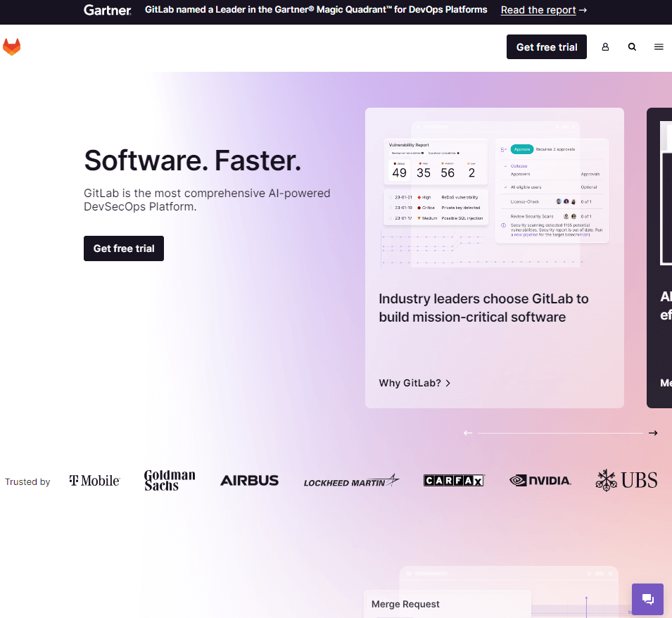Click the user sign-in icon
Screen dimensions: 672x618
coord(605,46)
